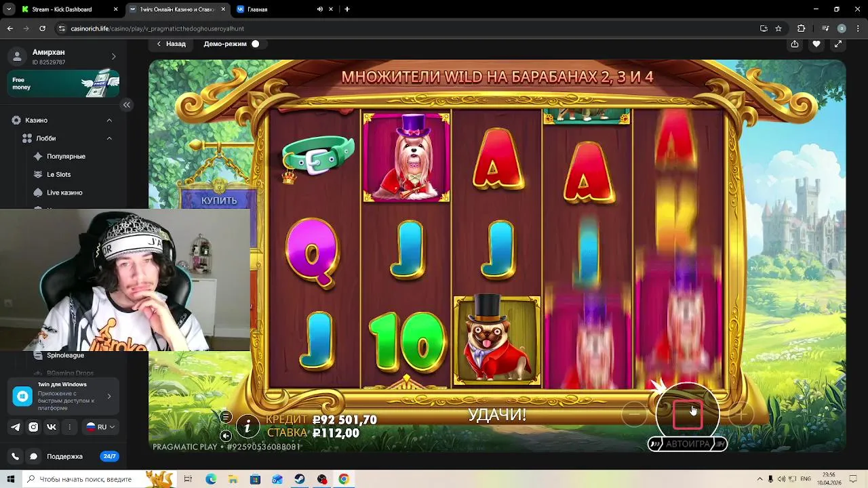
Task: Open File Explorer from taskbar
Action: 233,479
